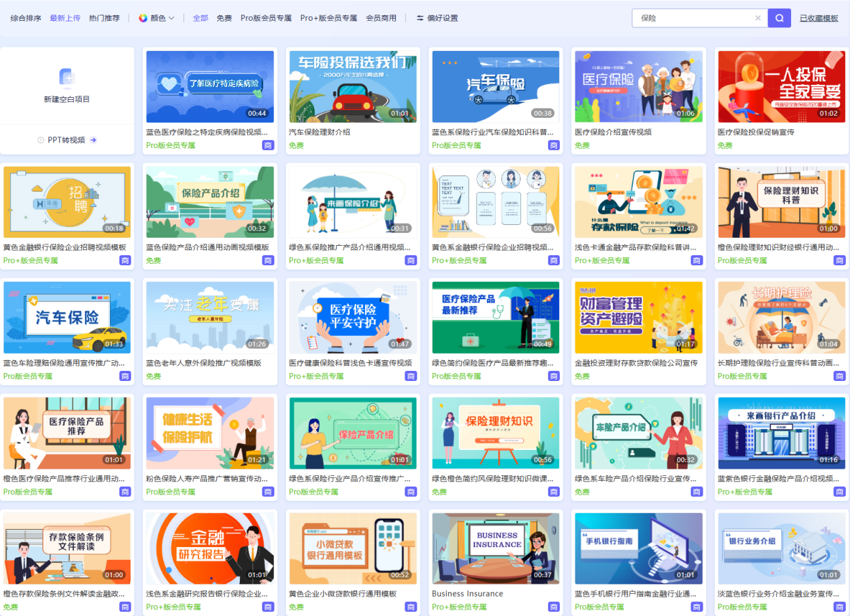Click the new blank project plus icon
850x616 pixels.
point(67,78)
